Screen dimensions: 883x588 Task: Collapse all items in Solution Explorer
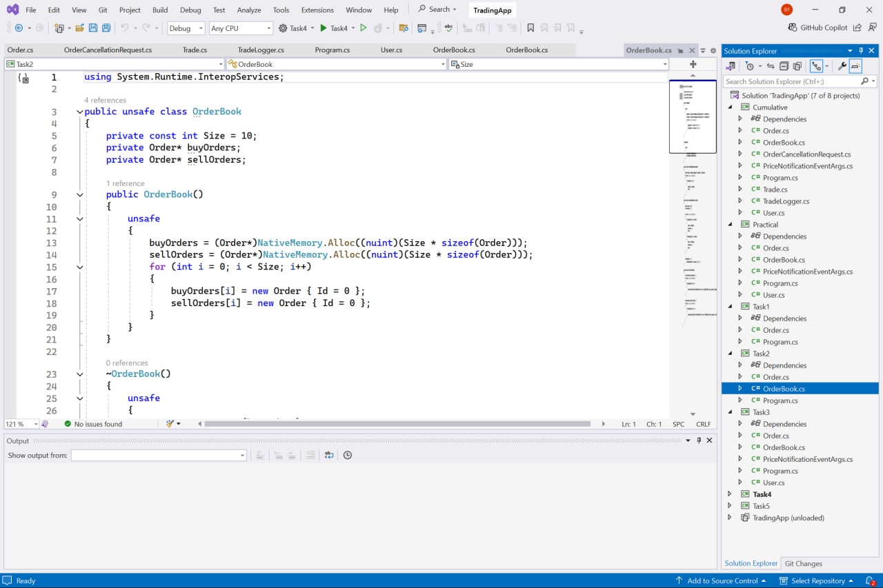(784, 66)
